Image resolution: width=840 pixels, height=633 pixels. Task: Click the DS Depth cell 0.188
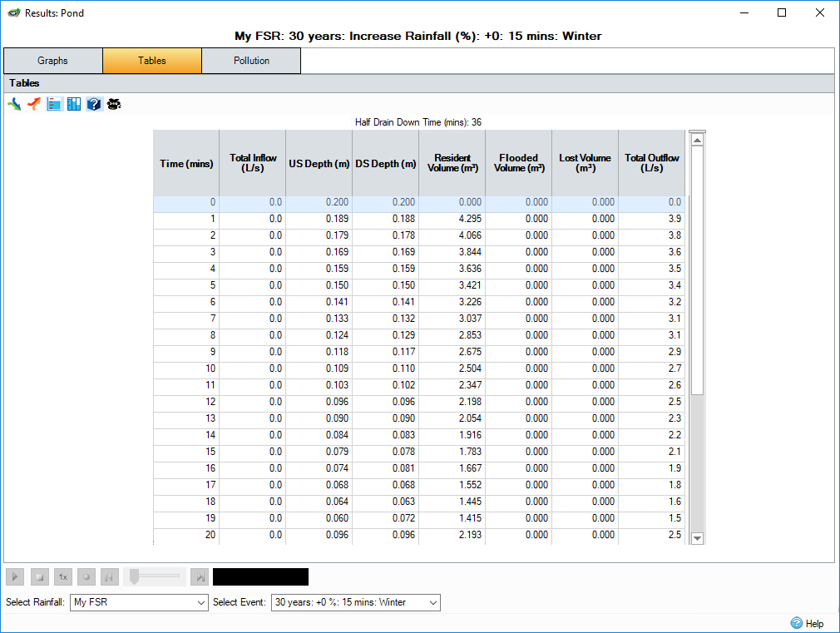386,219
